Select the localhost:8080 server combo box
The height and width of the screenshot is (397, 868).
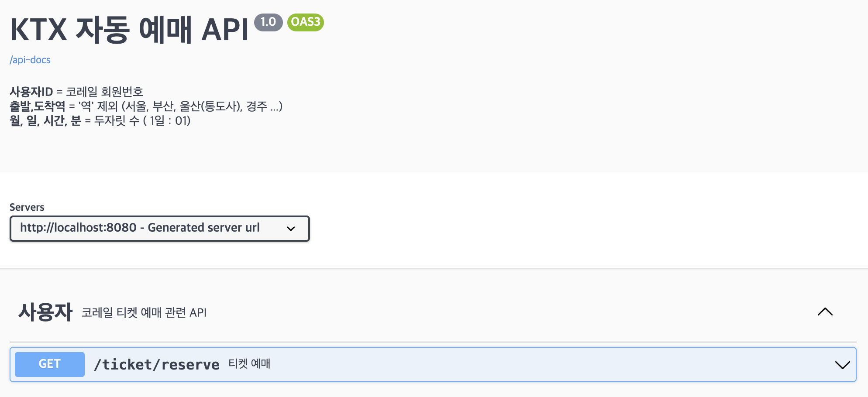140,228
